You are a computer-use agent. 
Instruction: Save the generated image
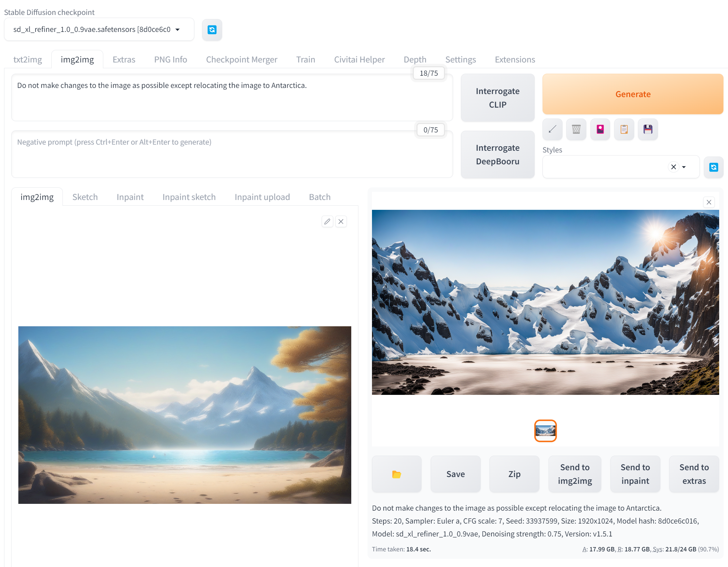pos(456,474)
